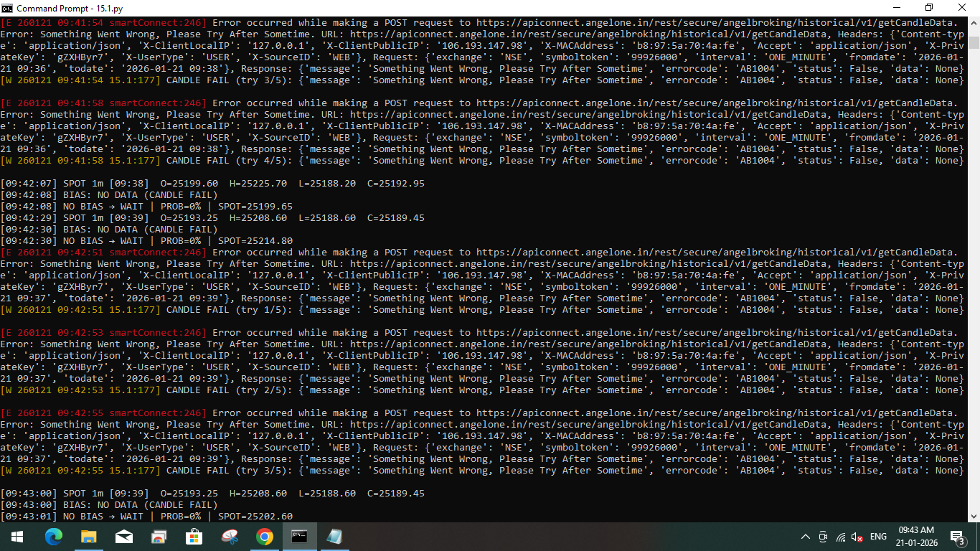Open the Command Prompt title bar system menu

[x=7, y=7]
